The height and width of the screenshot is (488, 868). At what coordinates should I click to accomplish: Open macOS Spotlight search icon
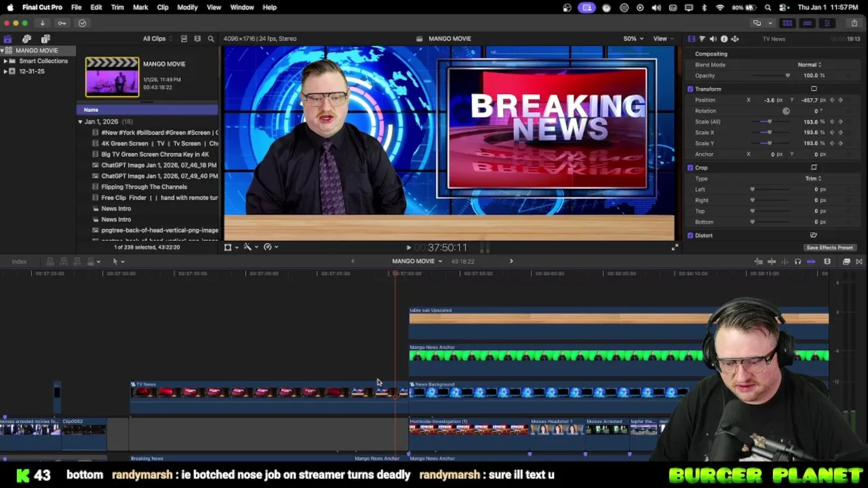point(768,7)
